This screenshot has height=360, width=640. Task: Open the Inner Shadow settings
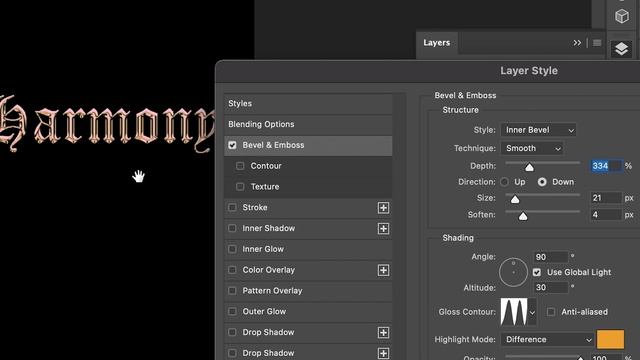[x=308, y=228]
